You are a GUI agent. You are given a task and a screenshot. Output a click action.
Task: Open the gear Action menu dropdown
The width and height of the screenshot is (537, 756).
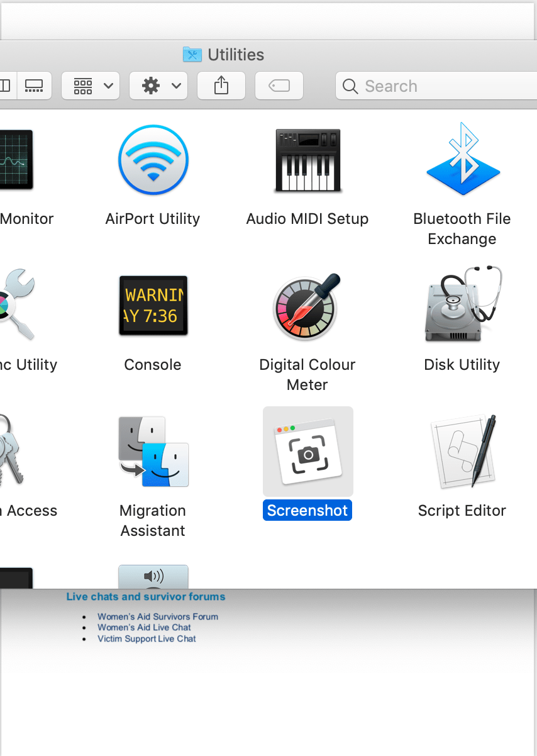[x=158, y=86]
